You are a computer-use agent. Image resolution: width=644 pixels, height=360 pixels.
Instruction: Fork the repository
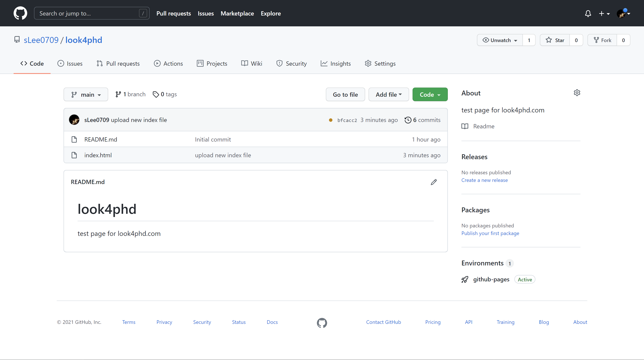602,40
